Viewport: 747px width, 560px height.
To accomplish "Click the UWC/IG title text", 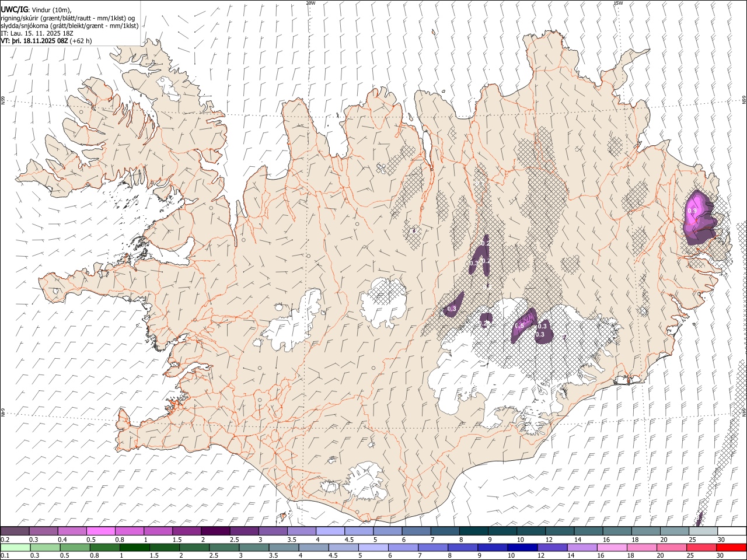I will tap(14, 9).
